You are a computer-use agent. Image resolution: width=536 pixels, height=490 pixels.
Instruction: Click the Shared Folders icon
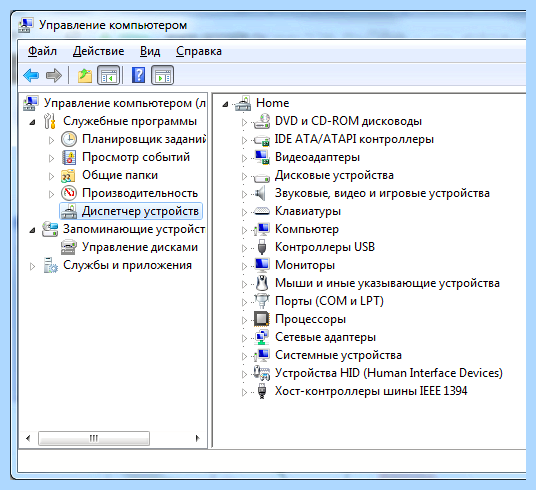point(68,175)
